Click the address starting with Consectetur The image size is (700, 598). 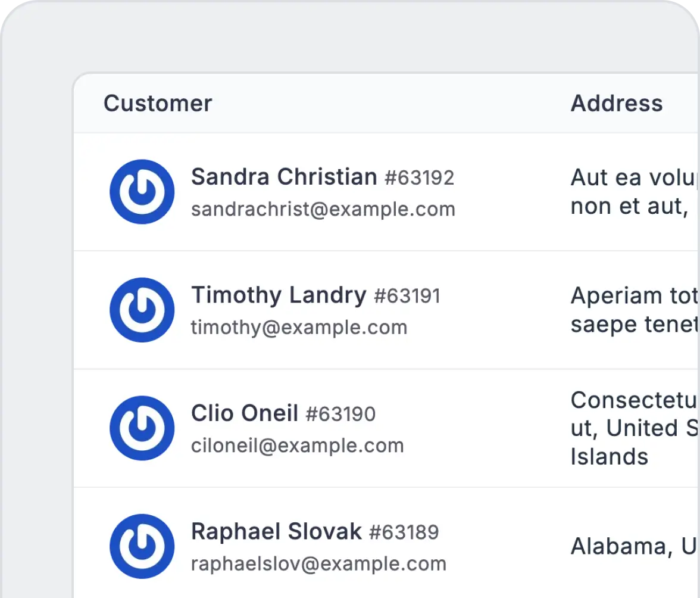pos(633,428)
